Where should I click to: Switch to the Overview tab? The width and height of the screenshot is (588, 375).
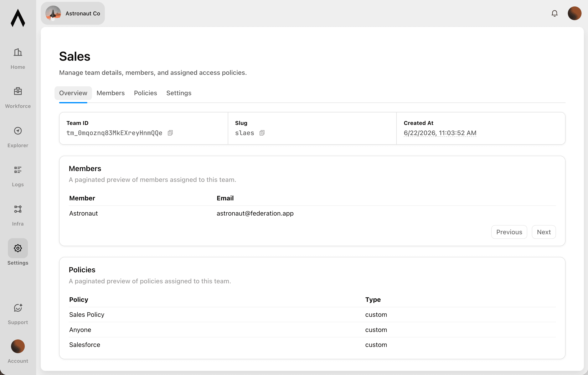(x=73, y=93)
